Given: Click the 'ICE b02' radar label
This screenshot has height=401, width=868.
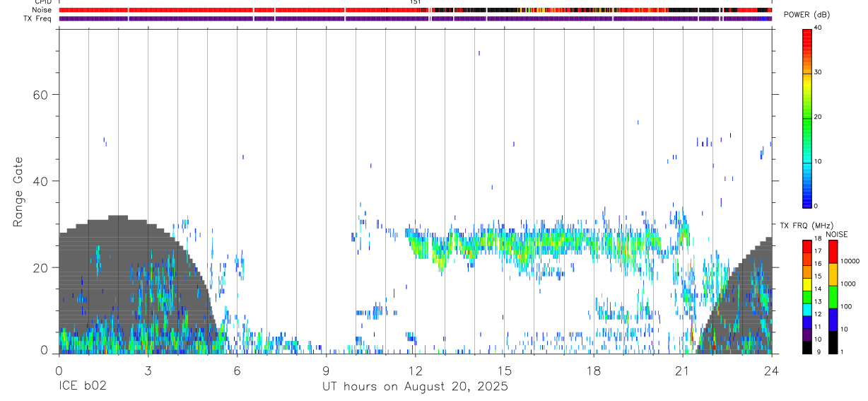Looking at the screenshot, I should tap(82, 386).
